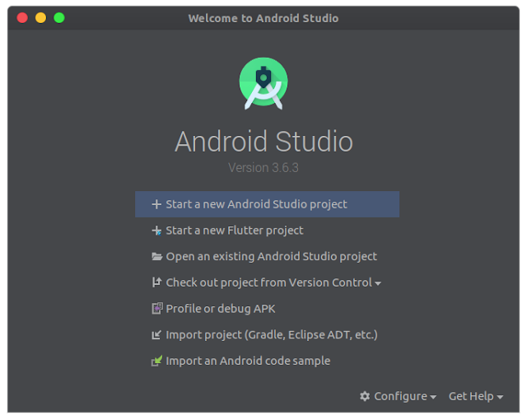Expand the arrow next to Get Help
Image resolution: width=527 pixels, height=420 pixels.
click(x=500, y=398)
